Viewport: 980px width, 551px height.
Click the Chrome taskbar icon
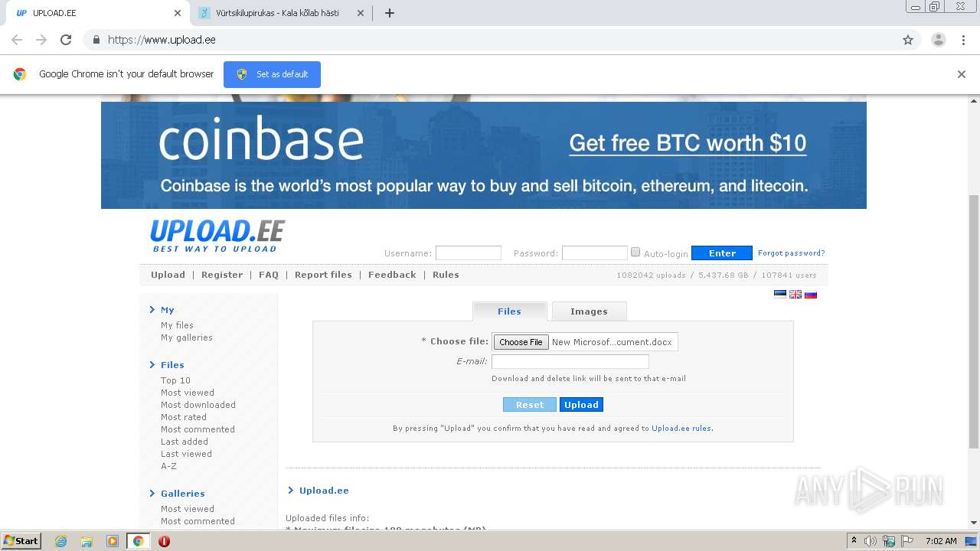[138, 541]
